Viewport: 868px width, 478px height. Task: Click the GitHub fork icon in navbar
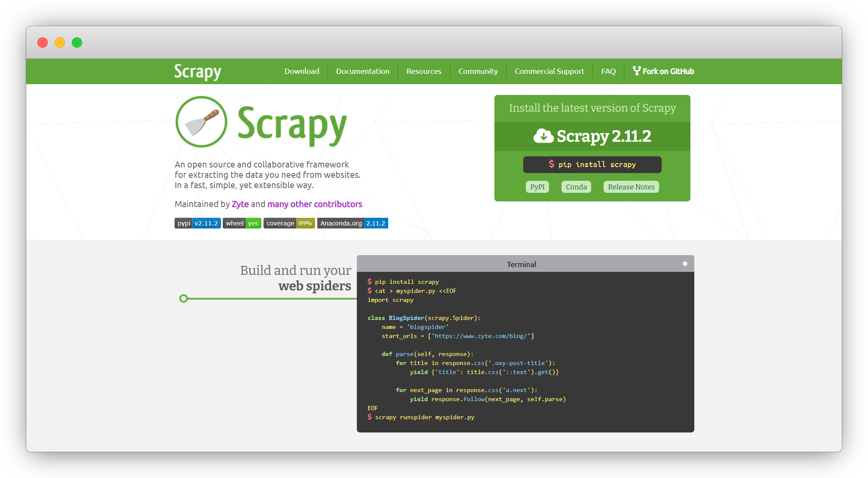[x=637, y=71]
